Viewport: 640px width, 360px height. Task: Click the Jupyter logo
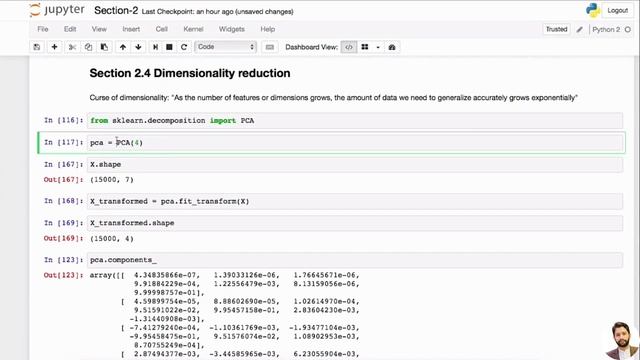coord(57,10)
